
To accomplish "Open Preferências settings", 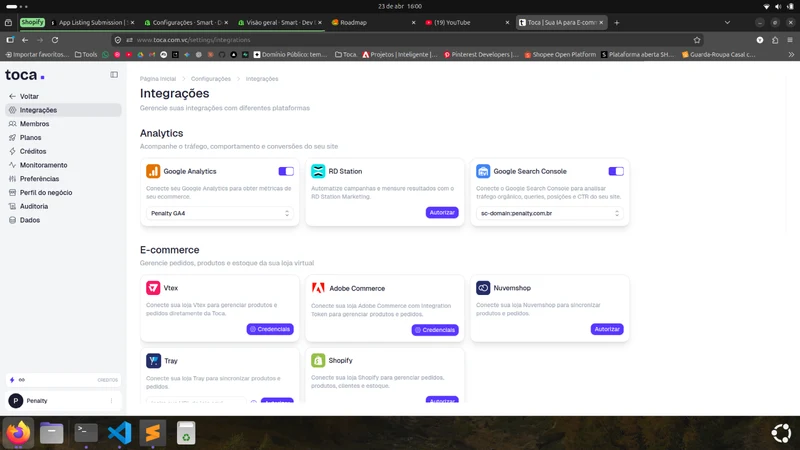I will (63, 179).
